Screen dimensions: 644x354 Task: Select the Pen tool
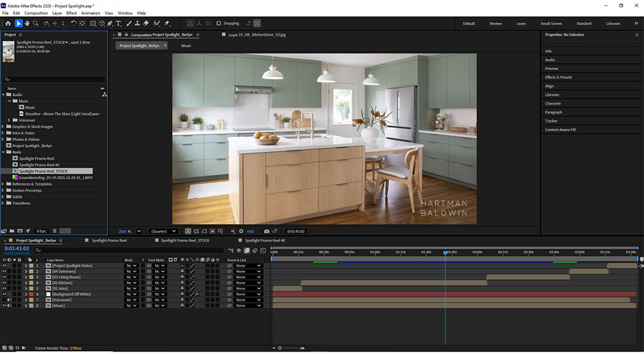[110, 23]
